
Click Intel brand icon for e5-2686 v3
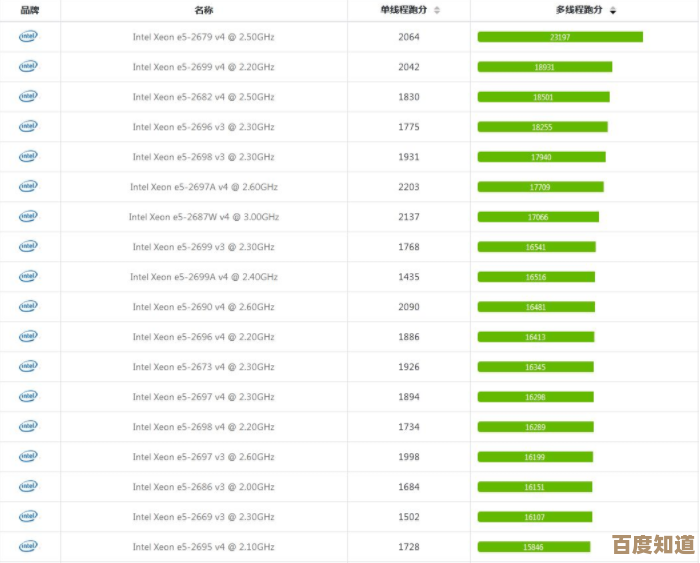(x=28, y=487)
